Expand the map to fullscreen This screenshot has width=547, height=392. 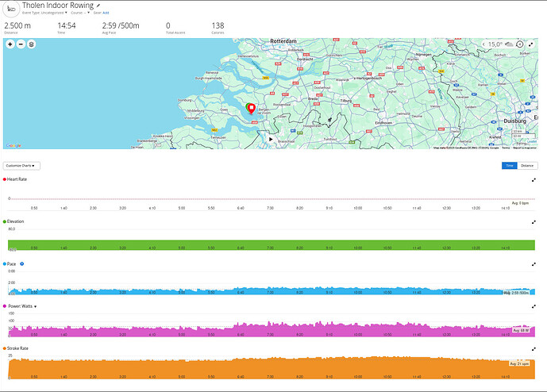pos(531,44)
